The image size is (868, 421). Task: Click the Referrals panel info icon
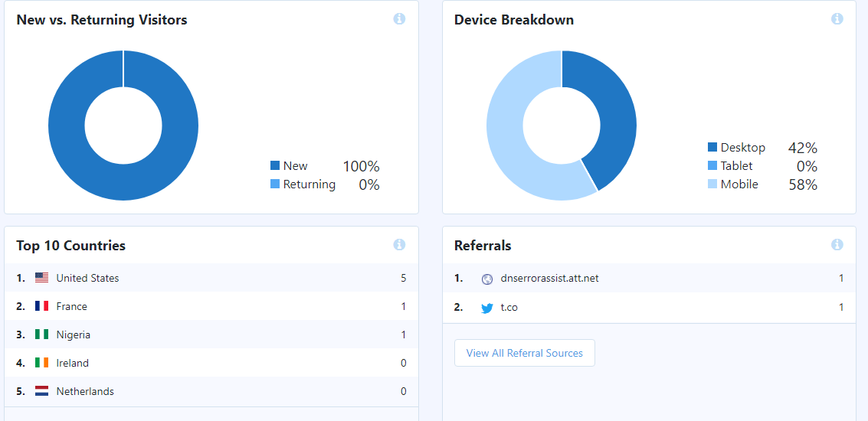837,244
